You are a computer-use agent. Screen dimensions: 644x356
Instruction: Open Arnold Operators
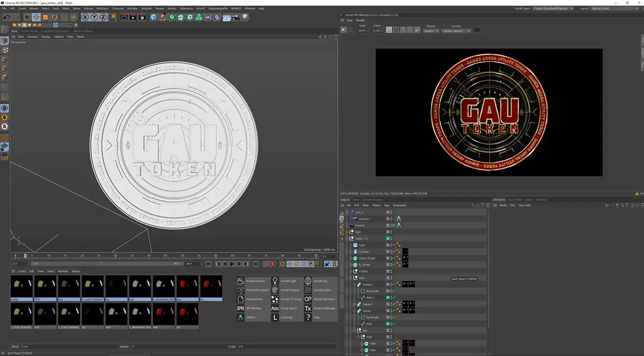[x=320, y=299]
